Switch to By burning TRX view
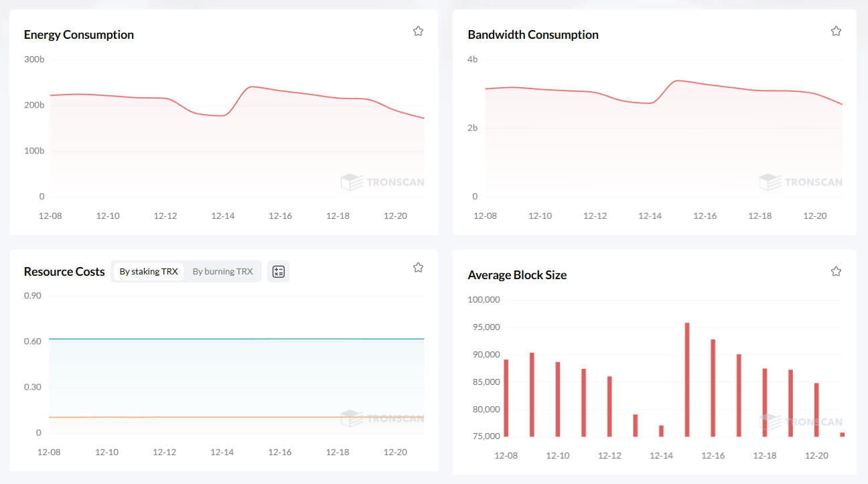The image size is (868, 484). pos(222,271)
